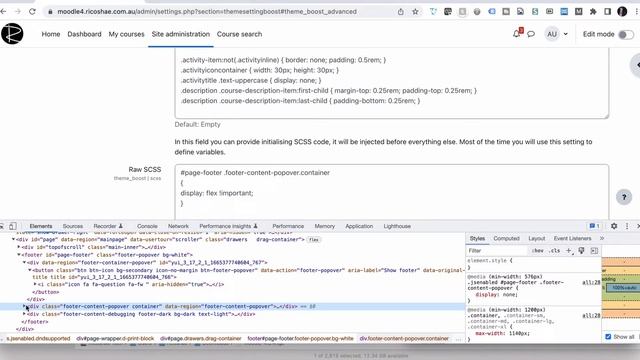This screenshot has height=360, width=640.
Task: Activate DevTools inspect element picker
Action: click(2, 226)
